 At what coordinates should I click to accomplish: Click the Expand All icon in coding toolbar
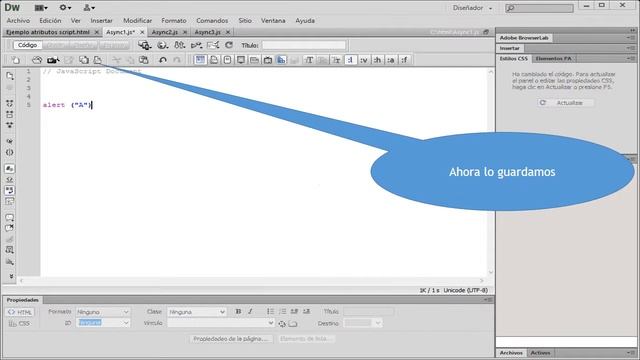click(x=10, y=125)
